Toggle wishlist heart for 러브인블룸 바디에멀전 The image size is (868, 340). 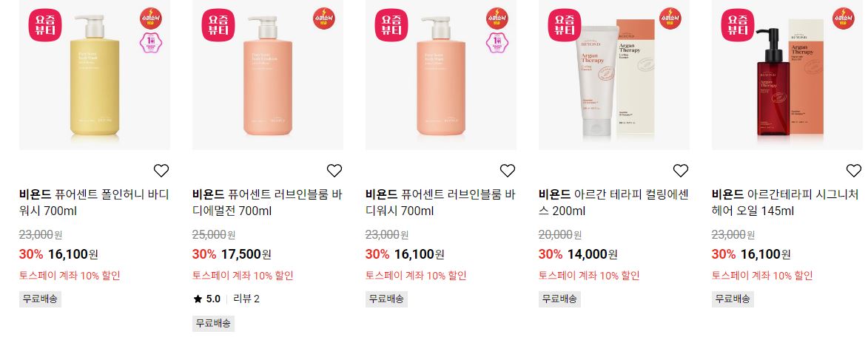(334, 171)
